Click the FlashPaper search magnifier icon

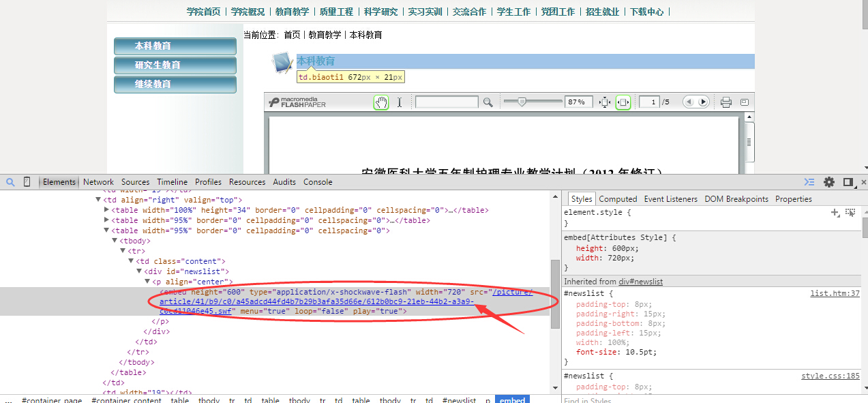(488, 102)
